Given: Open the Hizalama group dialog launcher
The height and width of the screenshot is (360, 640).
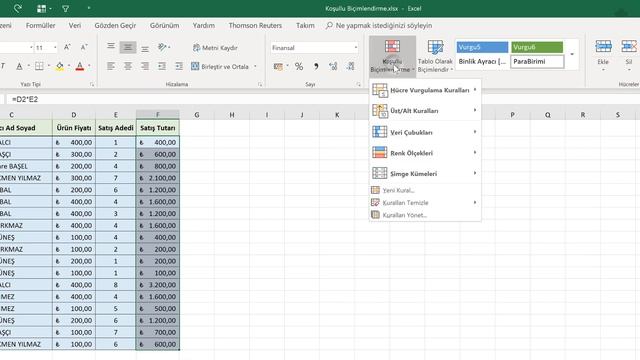Looking at the screenshot, I should tap(260, 84).
